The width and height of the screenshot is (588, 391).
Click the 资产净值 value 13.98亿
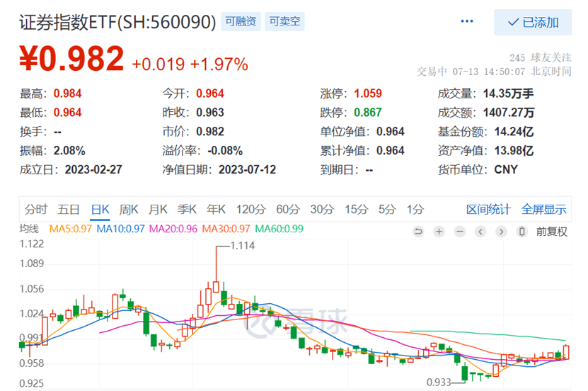(514, 151)
